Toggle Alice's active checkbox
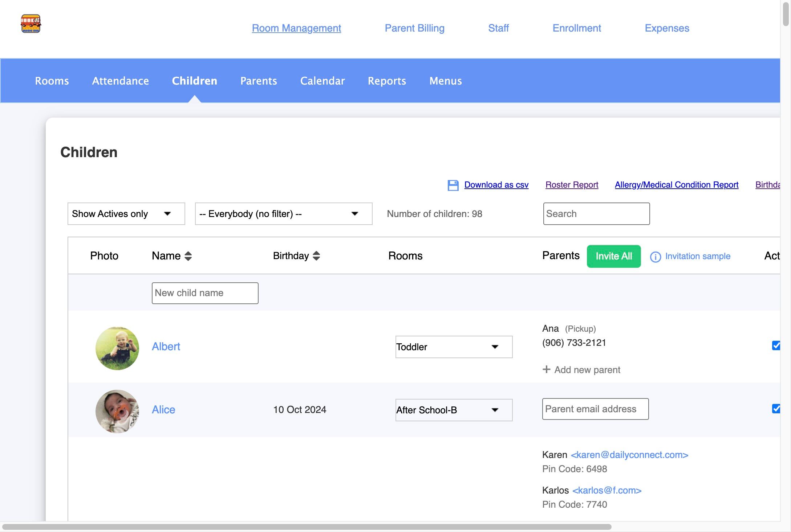The width and height of the screenshot is (791, 532). (776, 409)
